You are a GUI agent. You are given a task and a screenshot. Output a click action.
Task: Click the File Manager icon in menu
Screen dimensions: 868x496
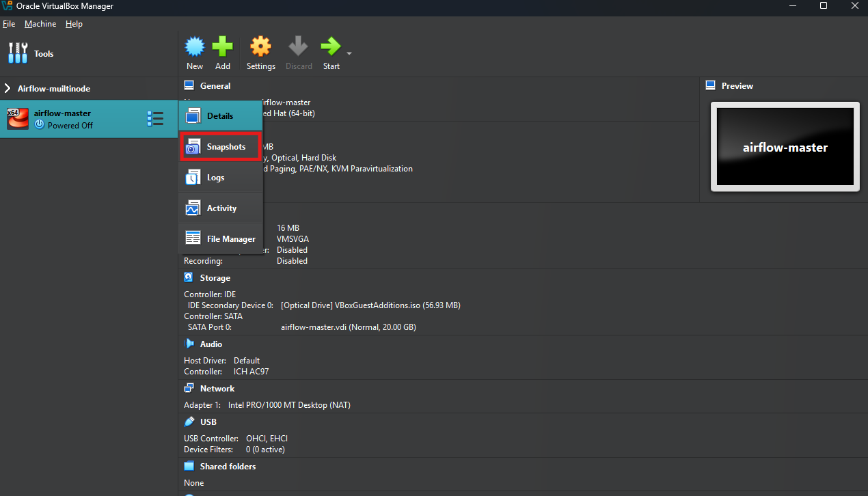193,238
